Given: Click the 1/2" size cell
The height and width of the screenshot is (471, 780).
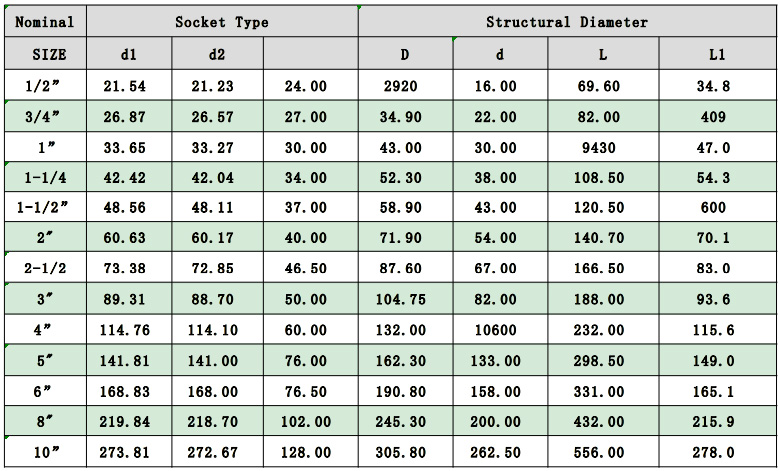Looking at the screenshot, I should coord(44,86).
